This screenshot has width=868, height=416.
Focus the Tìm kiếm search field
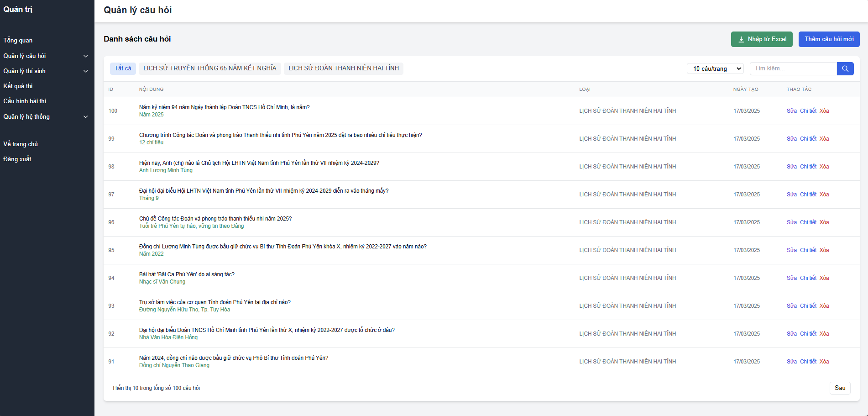(793, 68)
